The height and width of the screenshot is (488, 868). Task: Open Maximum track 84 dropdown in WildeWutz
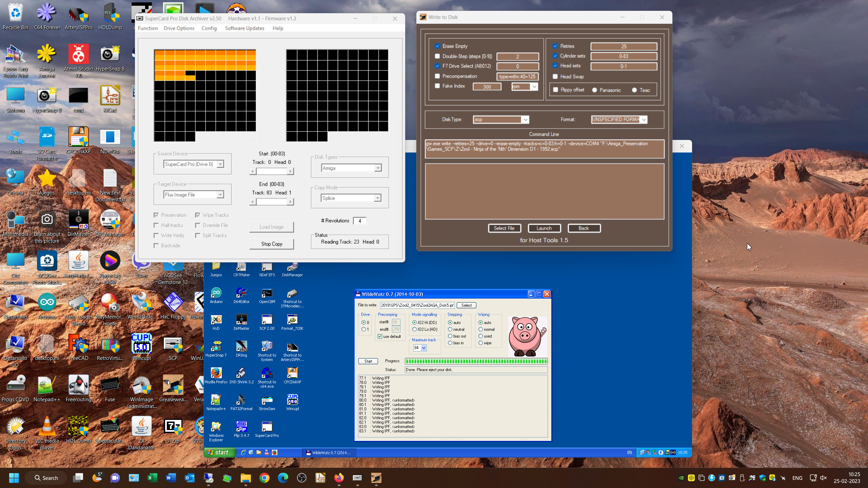pos(423,348)
